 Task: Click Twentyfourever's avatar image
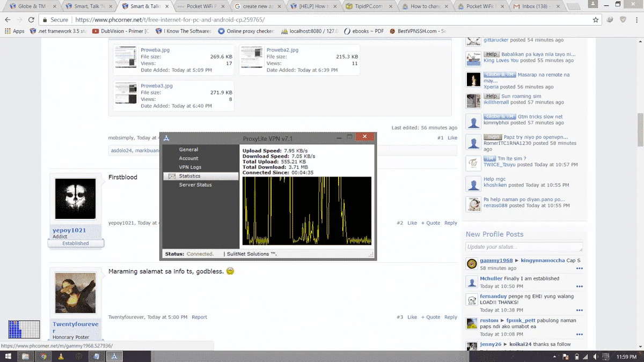(x=76, y=293)
